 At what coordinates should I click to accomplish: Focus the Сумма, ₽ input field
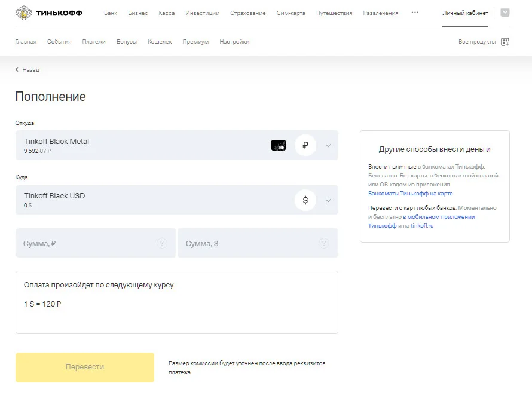pyautogui.click(x=96, y=243)
